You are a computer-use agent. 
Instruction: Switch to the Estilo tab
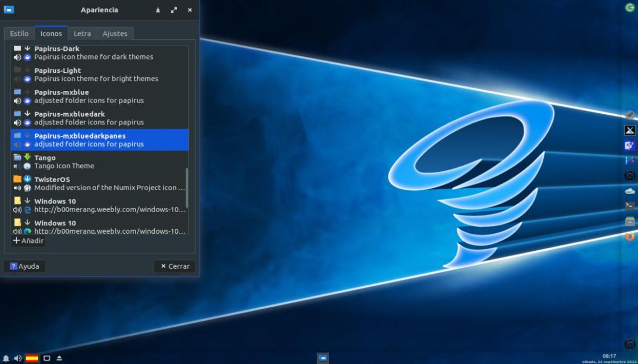coord(19,33)
